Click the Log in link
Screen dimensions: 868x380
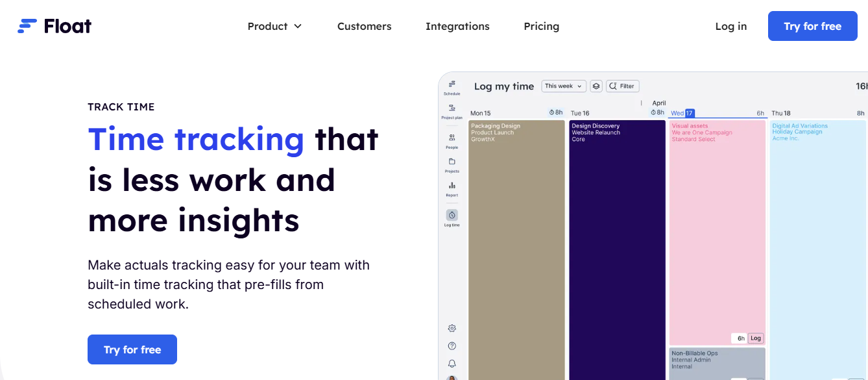click(x=731, y=27)
